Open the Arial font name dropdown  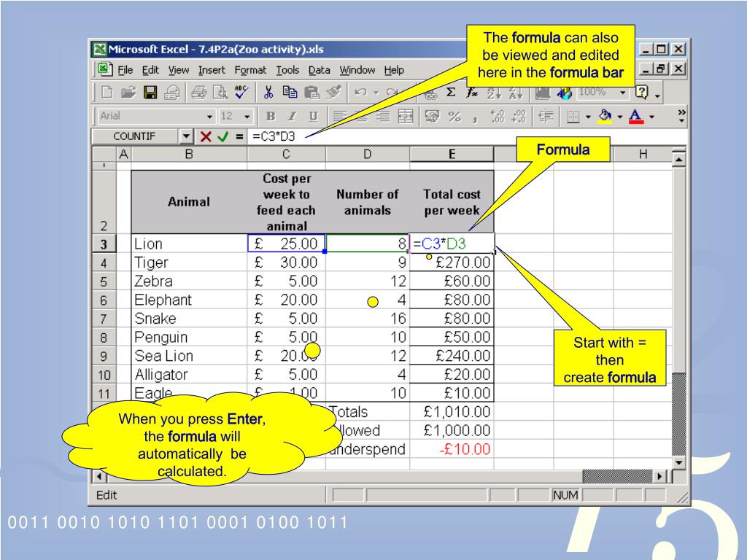[x=209, y=117]
